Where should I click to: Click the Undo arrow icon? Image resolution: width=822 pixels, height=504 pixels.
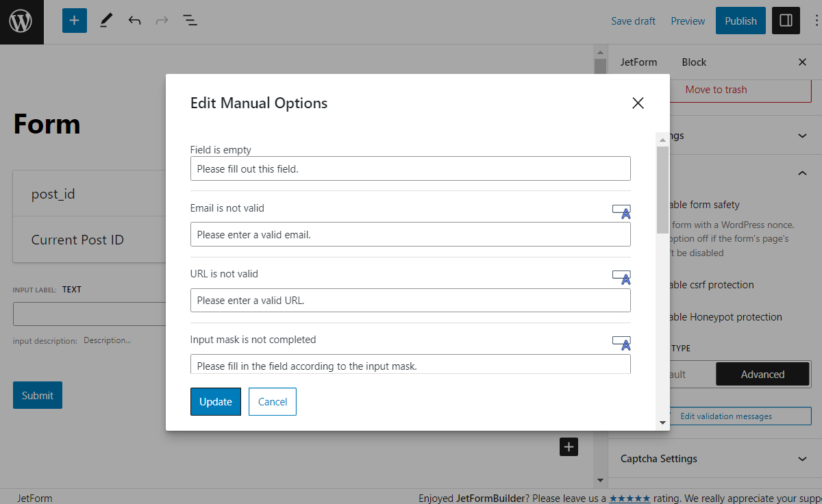tap(134, 21)
